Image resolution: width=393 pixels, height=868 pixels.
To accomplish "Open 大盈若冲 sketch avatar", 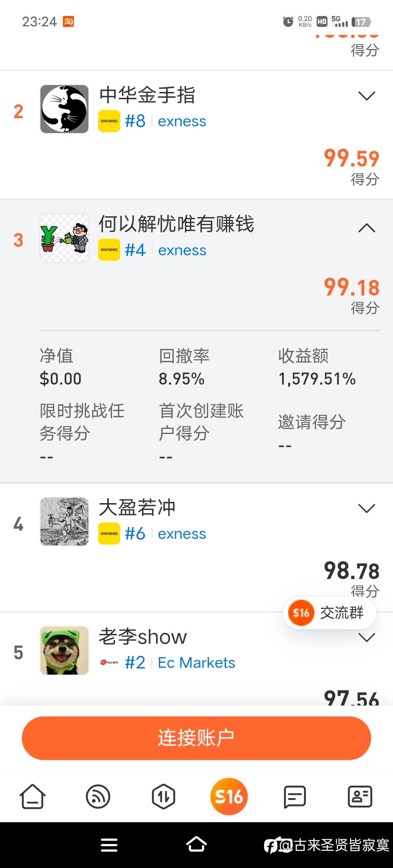I will tap(64, 522).
